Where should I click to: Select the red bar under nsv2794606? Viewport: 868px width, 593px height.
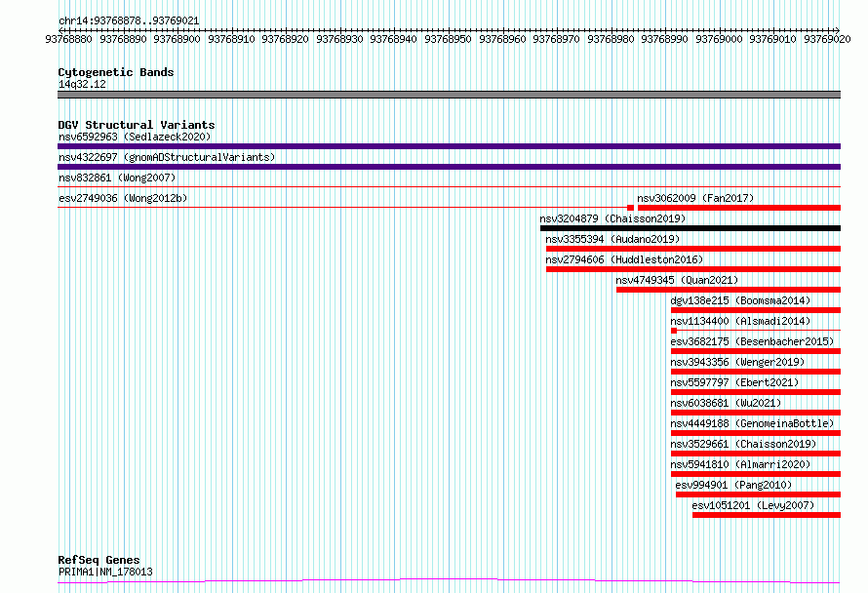pyautogui.click(x=693, y=269)
